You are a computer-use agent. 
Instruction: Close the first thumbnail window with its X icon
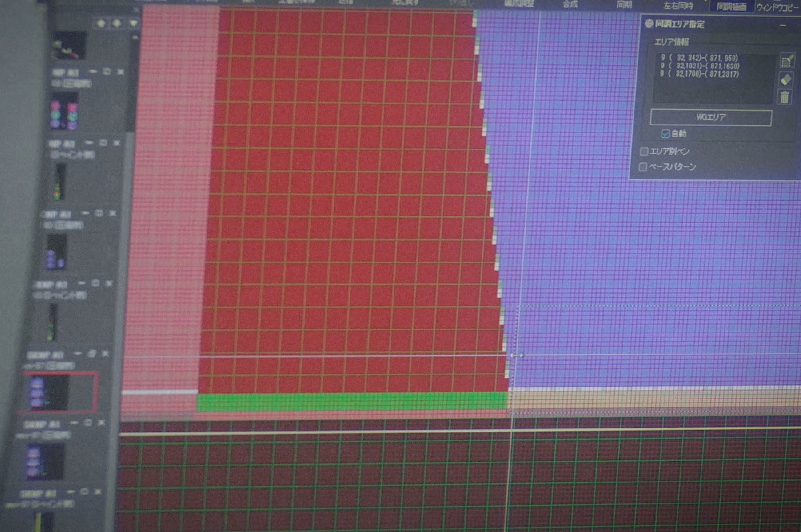(120, 71)
